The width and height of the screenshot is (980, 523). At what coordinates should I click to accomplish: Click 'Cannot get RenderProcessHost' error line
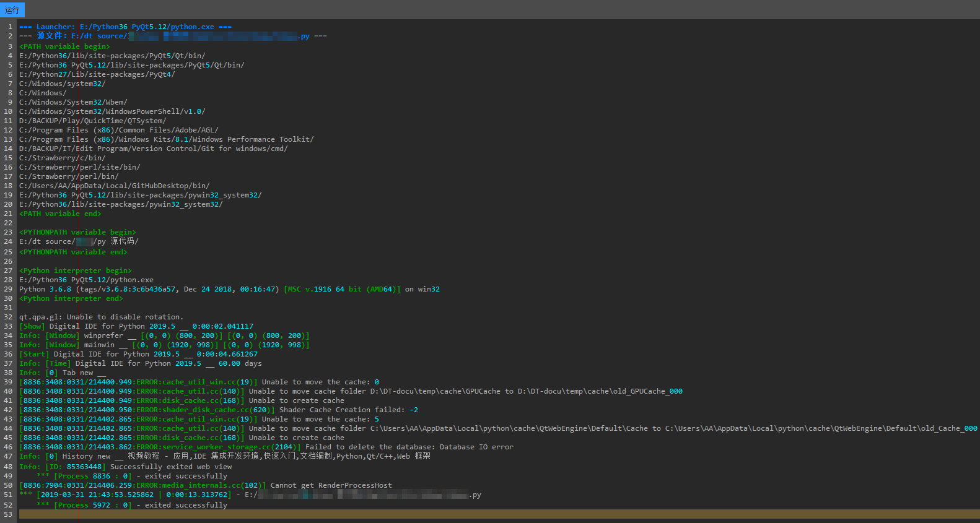pyautogui.click(x=206, y=485)
